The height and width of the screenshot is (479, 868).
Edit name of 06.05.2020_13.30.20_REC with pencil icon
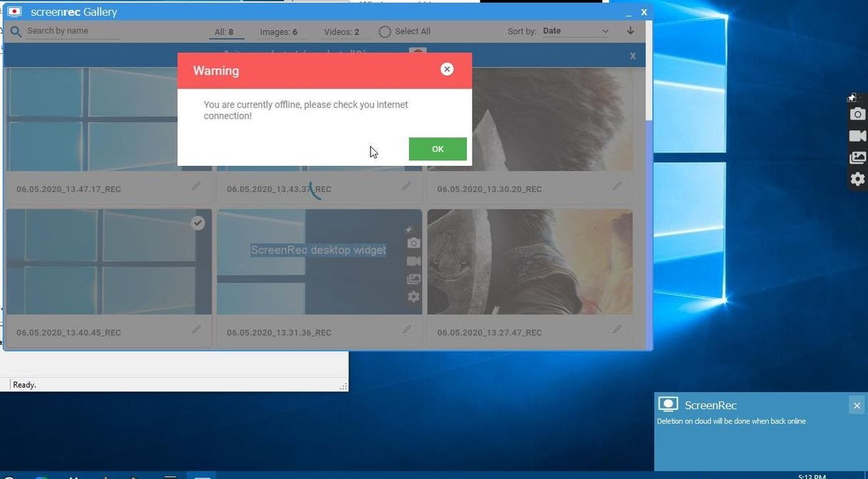(x=617, y=186)
